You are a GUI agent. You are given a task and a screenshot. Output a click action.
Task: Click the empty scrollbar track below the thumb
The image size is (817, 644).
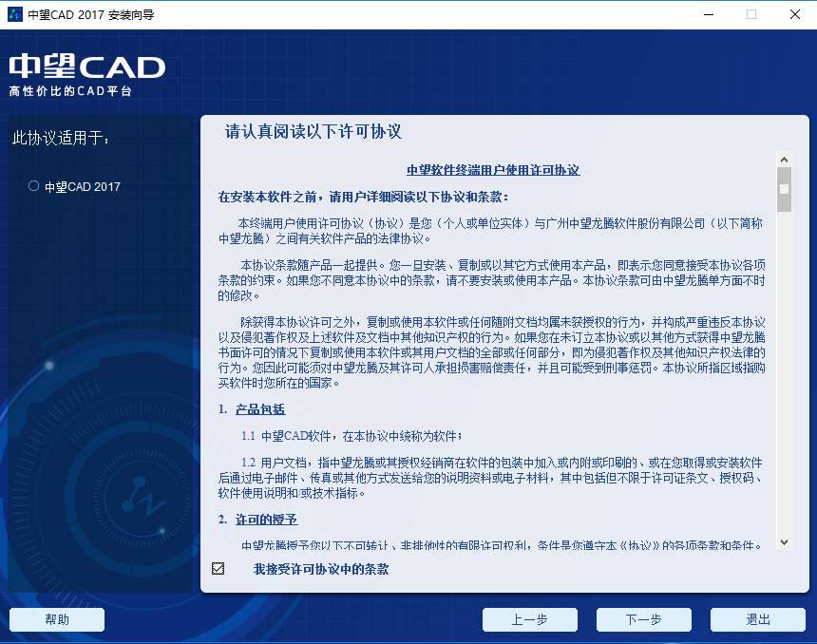tap(785, 380)
